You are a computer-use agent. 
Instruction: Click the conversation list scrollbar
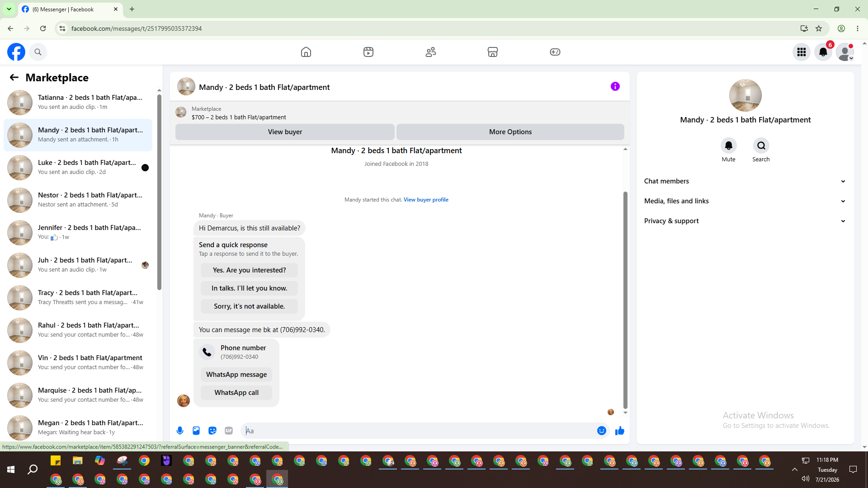(x=159, y=192)
